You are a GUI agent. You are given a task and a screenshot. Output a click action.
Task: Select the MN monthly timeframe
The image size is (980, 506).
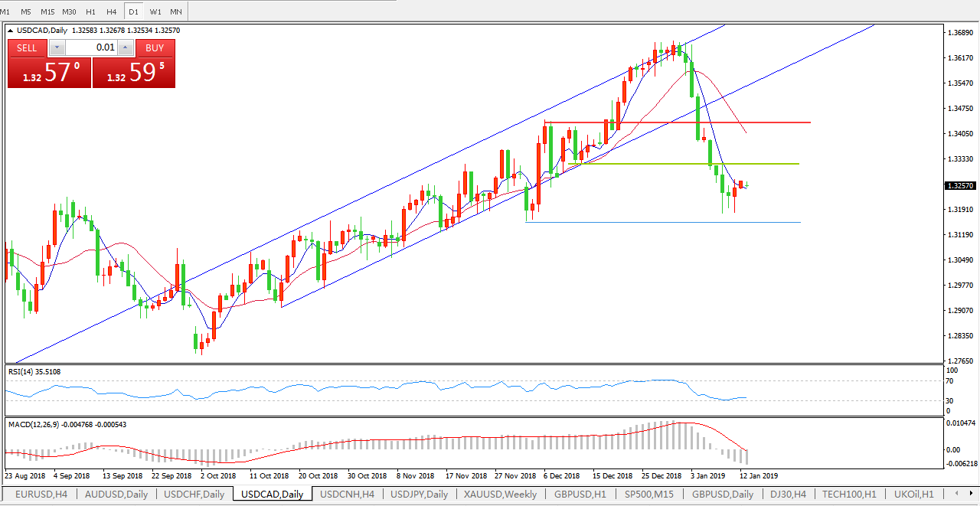point(176,11)
